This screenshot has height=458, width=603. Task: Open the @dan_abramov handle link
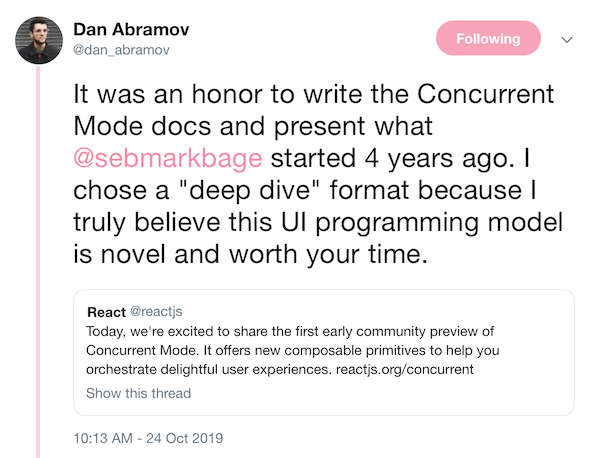pyautogui.click(x=121, y=50)
